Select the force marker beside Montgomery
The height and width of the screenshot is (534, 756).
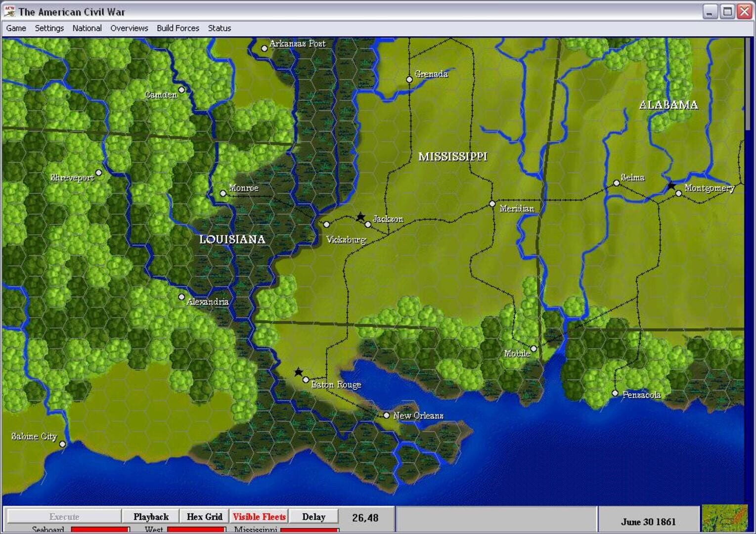pyautogui.click(x=671, y=186)
